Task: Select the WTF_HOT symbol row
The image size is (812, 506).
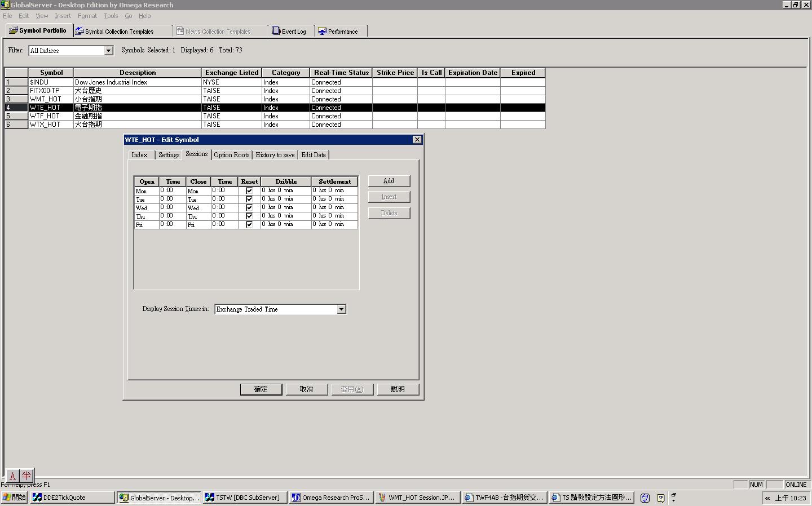Action: coord(275,116)
